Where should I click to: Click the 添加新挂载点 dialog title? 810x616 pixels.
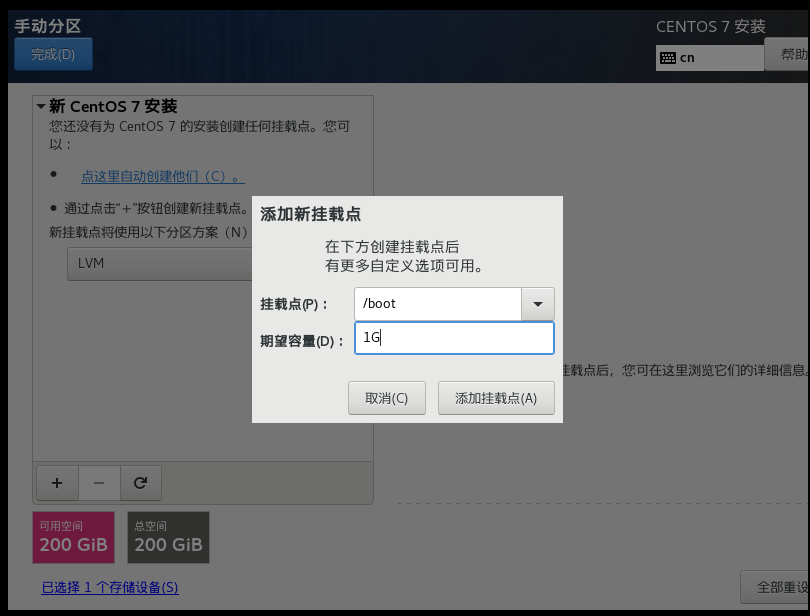tap(310, 214)
